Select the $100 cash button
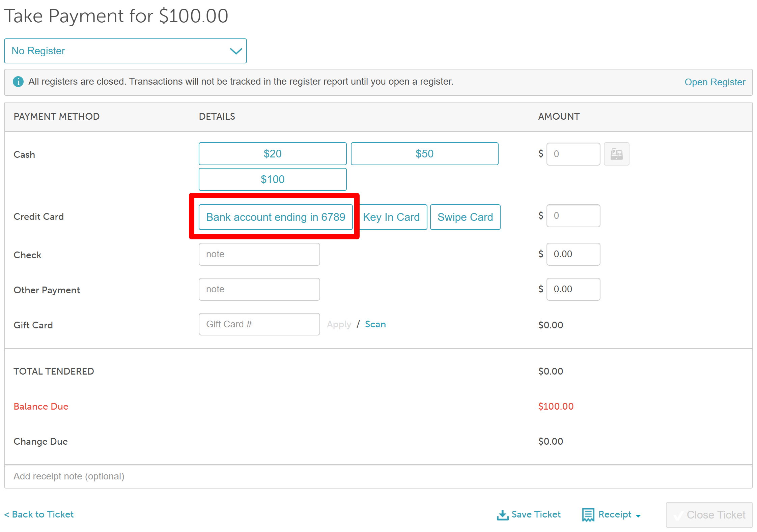Viewport: 757px width, 532px height. [x=272, y=179]
